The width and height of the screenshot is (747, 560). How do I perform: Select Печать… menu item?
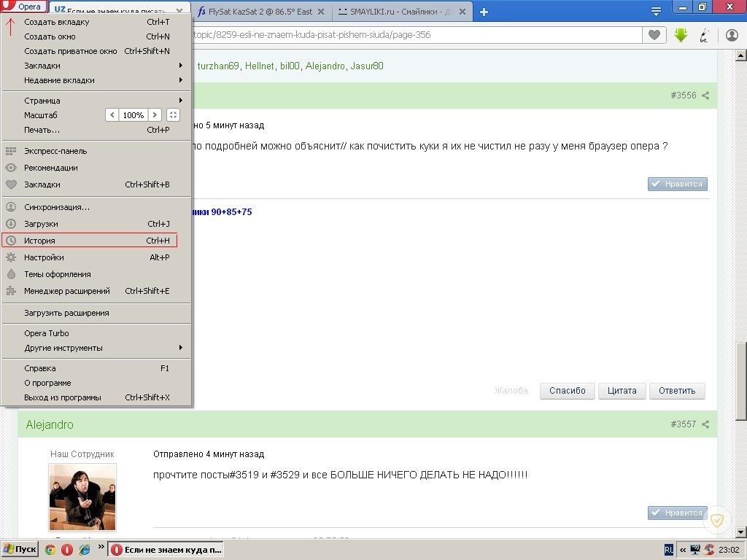[x=96, y=130]
